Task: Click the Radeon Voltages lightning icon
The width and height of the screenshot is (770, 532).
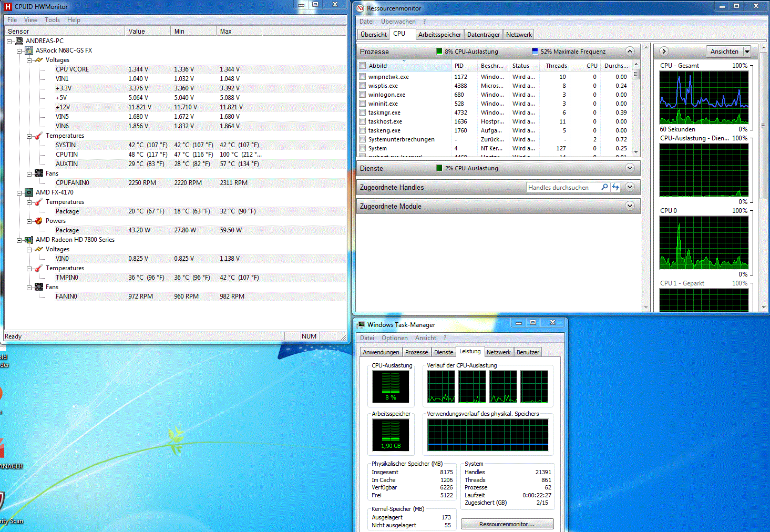Action: (x=39, y=249)
